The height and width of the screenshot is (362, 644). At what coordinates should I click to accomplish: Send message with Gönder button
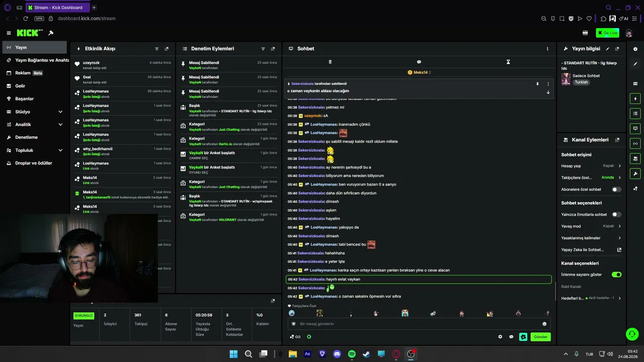(540, 337)
